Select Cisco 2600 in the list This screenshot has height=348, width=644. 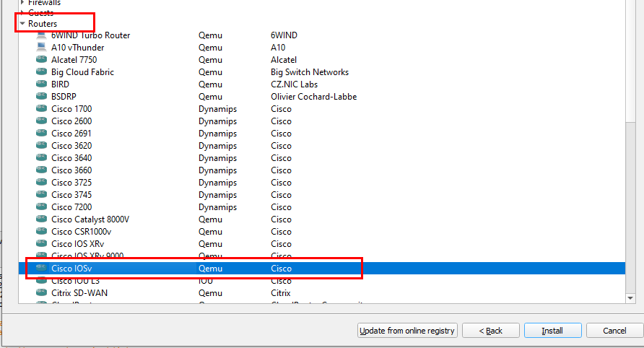[x=71, y=121]
